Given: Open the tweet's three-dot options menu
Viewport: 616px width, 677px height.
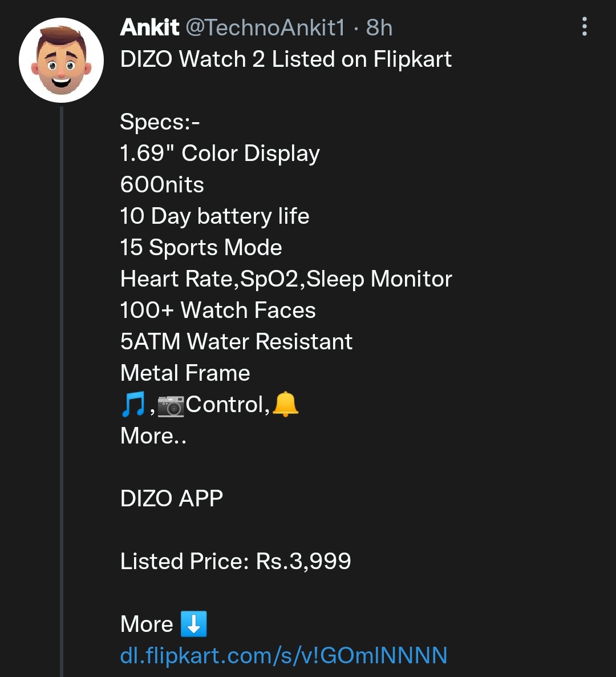Looking at the screenshot, I should tap(584, 27).
